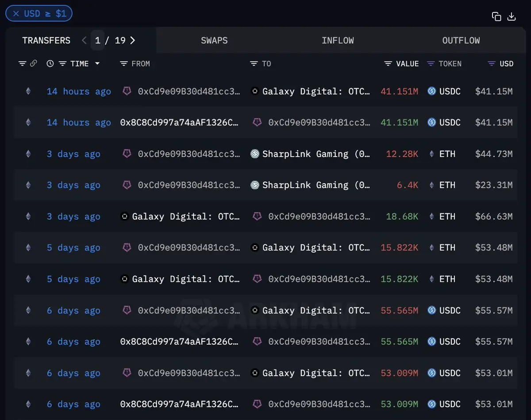
Task: Click Galaxy Digital logo in 18.68K row
Action: (124, 216)
